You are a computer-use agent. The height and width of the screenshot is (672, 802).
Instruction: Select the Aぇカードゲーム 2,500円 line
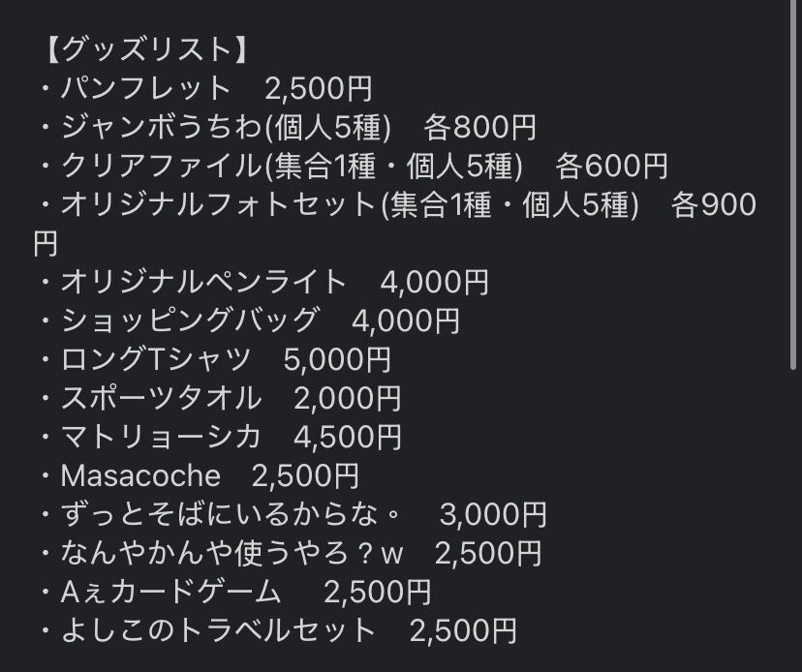coord(234,593)
